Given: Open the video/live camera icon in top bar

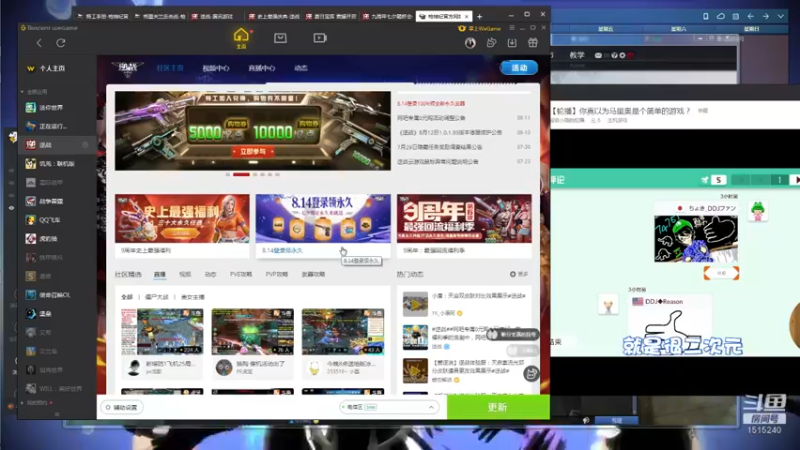Looking at the screenshot, I should (x=320, y=38).
